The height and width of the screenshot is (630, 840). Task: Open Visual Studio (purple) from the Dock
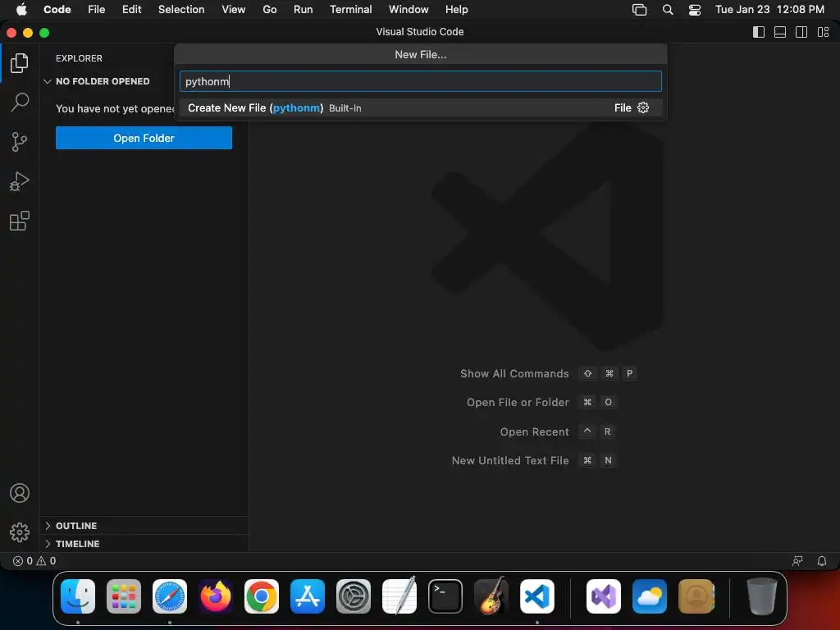[x=604, y=596]
